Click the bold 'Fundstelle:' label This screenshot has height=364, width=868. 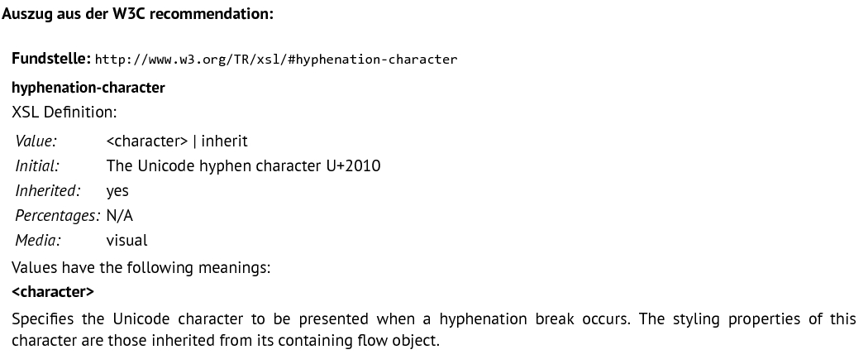coord(51,58)
